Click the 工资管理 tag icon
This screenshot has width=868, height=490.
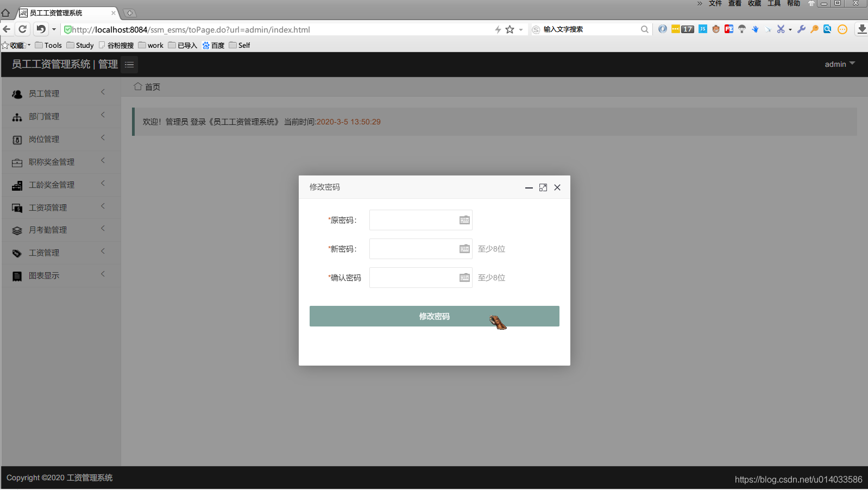17,253
